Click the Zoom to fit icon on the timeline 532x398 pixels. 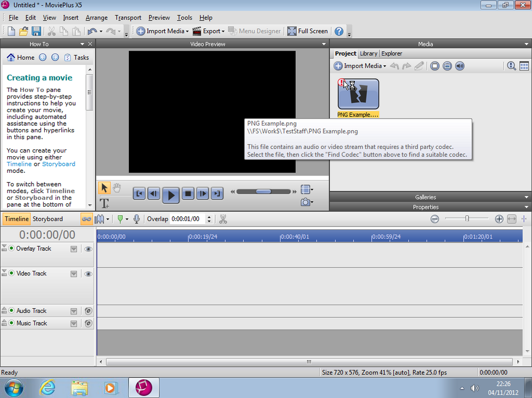tap(512, 219)
